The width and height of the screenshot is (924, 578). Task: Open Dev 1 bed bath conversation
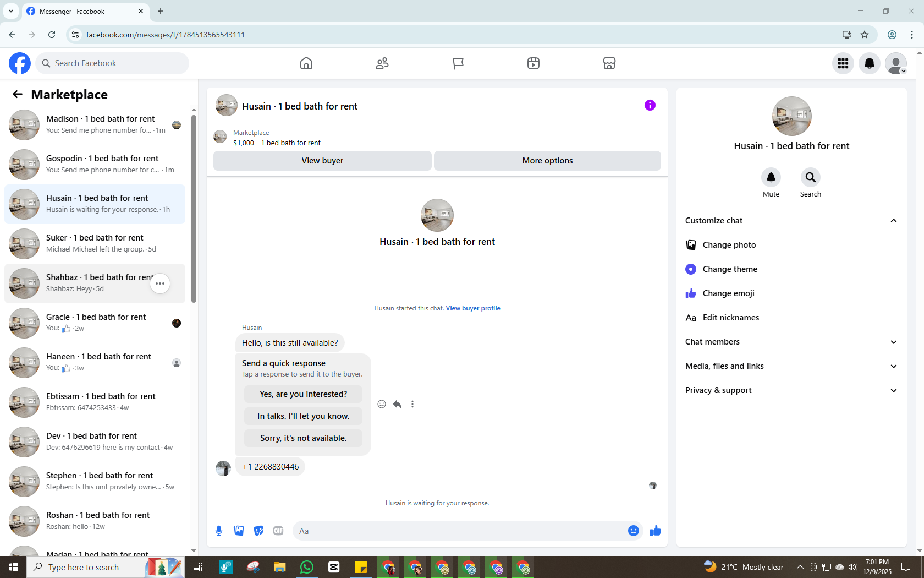point(95,442)
